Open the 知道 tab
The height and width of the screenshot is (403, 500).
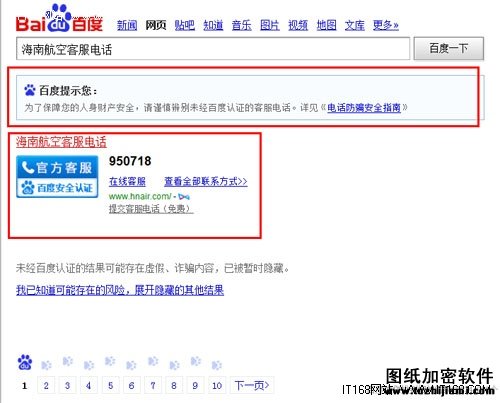pos(213,25)
